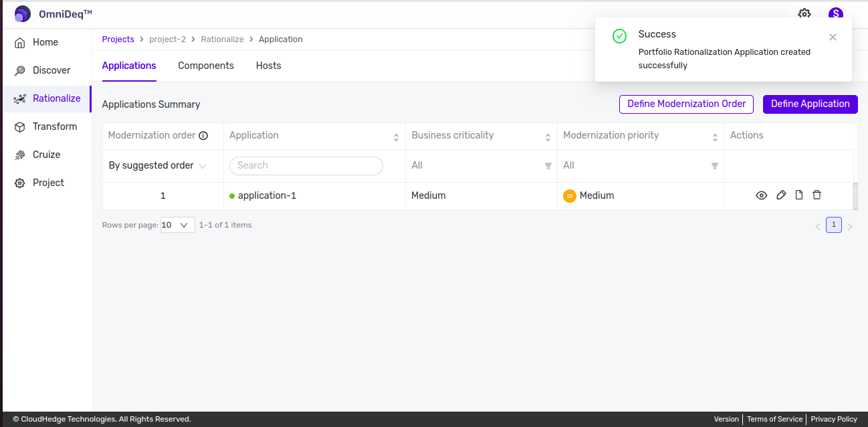Click project-2 breadcrumb
Viewport: 868px width, 427px height.
pyautogui.click(x=167, y=39)
